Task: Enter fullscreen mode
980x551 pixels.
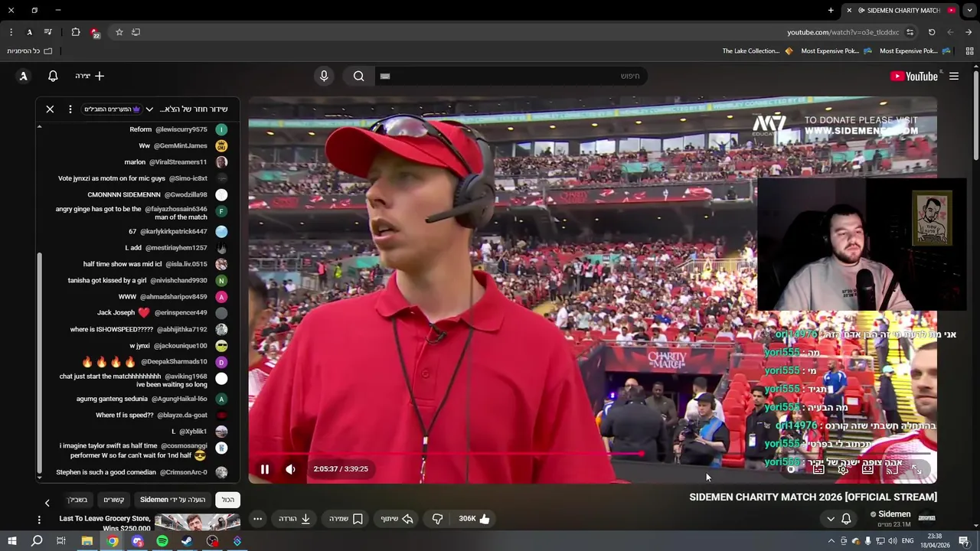Action: 916,469
